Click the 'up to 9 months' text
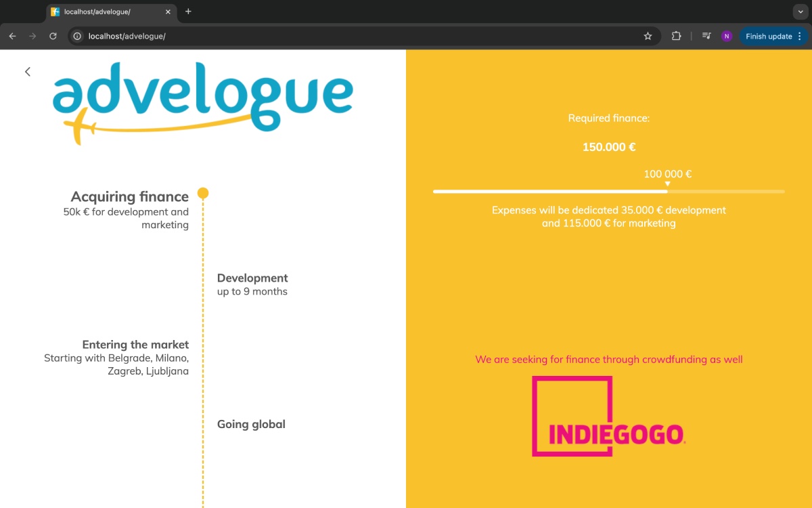Screen dimensions: 812x508 coord(252,291)
